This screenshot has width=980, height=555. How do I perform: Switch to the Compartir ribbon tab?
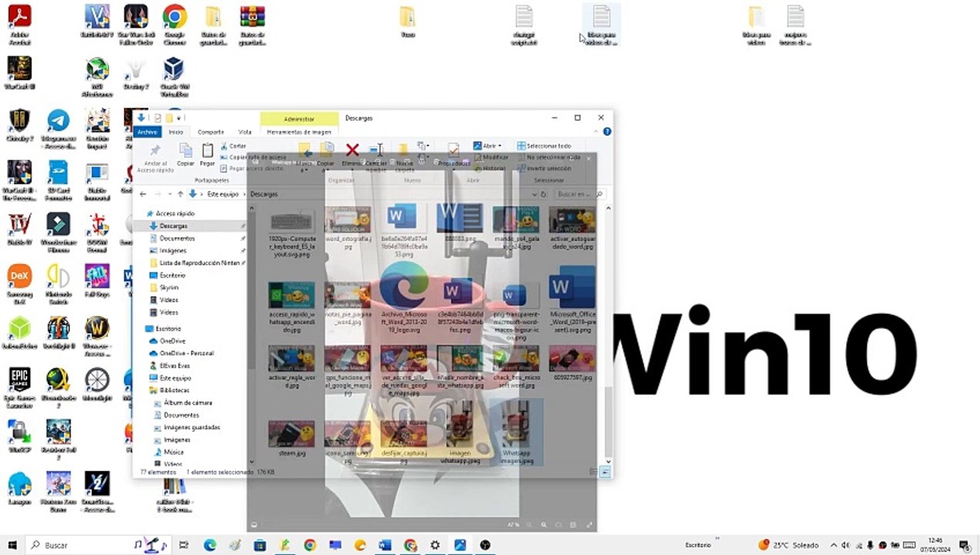point(210,132)
